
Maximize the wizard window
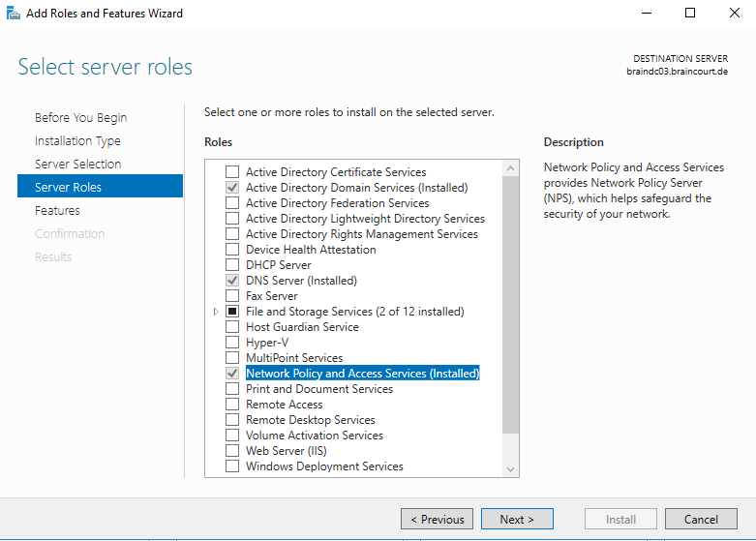(x=690, y=13)
